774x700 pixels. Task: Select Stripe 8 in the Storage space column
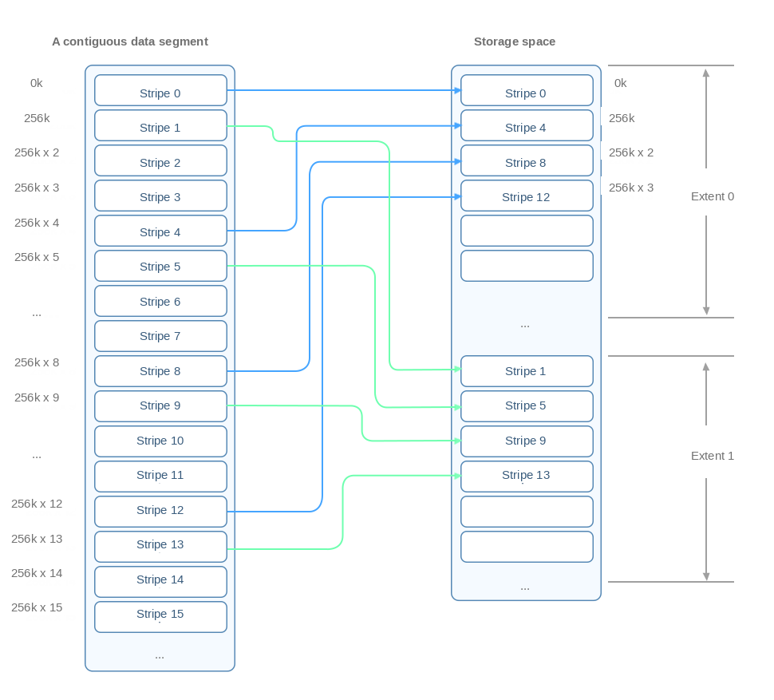pos(527,160)
